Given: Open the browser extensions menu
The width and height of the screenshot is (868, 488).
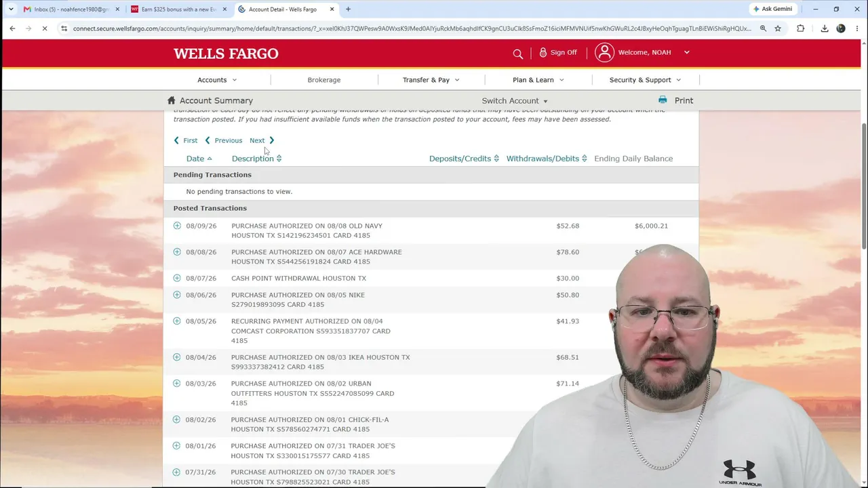Looking at the screenshot, I should [801, 28].
